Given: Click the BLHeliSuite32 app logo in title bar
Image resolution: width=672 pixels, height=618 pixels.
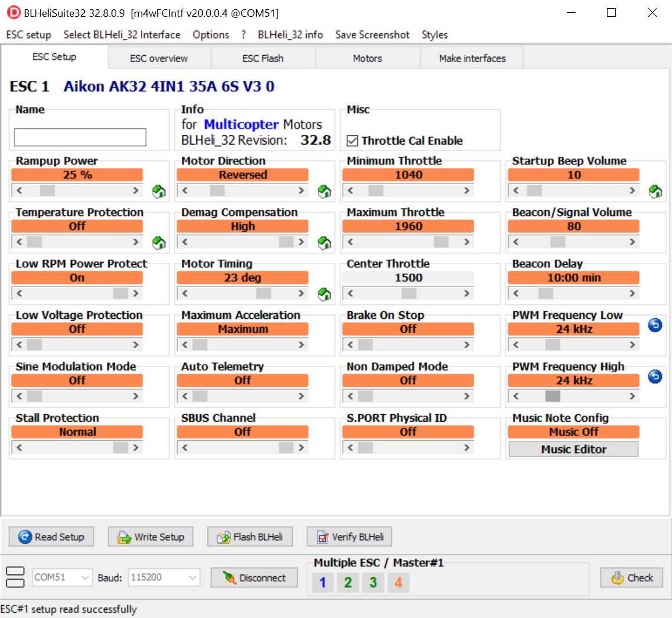Looking at the screenshot, I should [x=13, y=12].
